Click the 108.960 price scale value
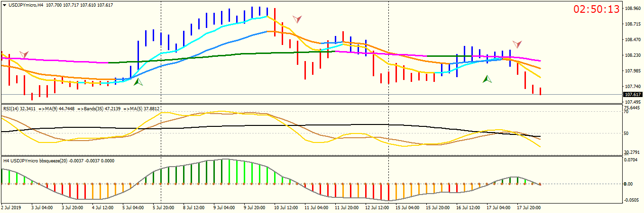The image size is (644, 213). pyautogui.click(x=633, y=9)
